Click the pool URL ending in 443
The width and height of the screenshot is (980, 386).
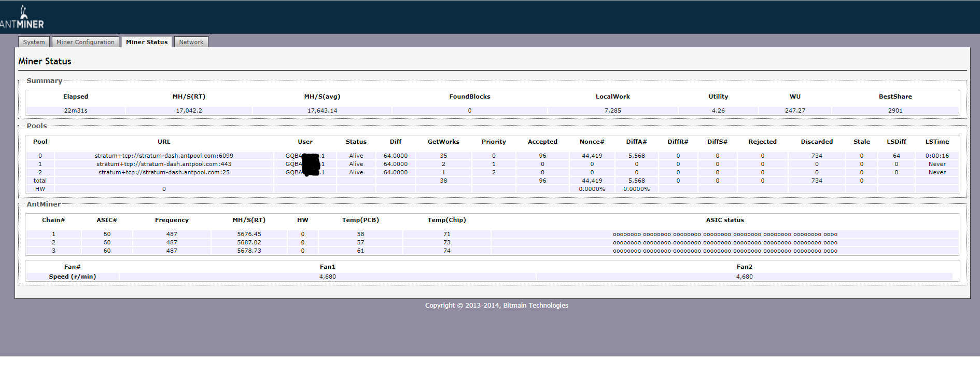coord(164,164)
